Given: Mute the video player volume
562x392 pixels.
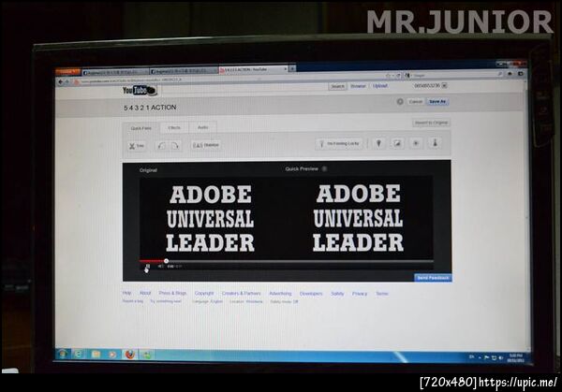Looking at the screenshot, I should click(x=160, y=267).
